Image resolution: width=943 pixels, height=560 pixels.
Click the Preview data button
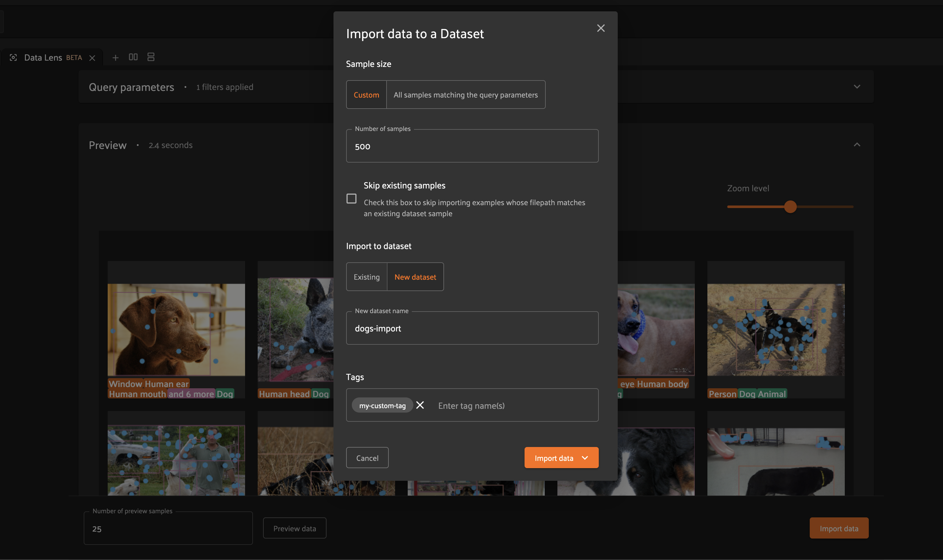pos(294,528)
